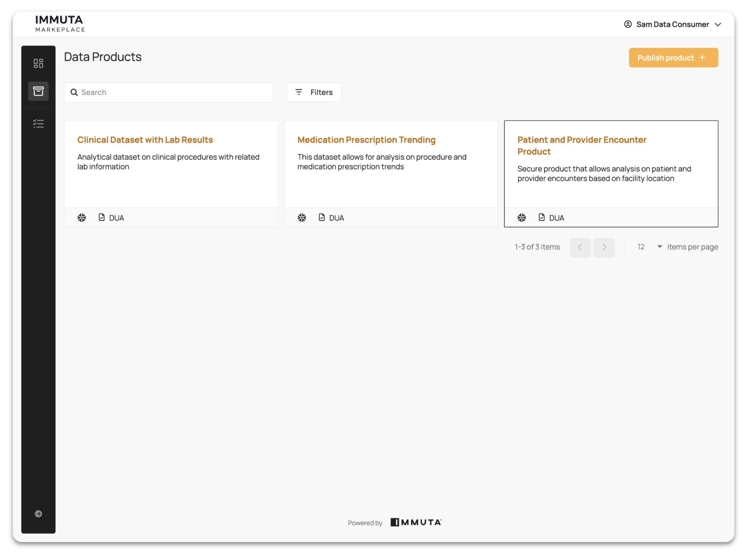Click DUA document icon on Patient Encounter card
Screen dimensions: 753x560
pyautogui.click(x=542, y=217)
